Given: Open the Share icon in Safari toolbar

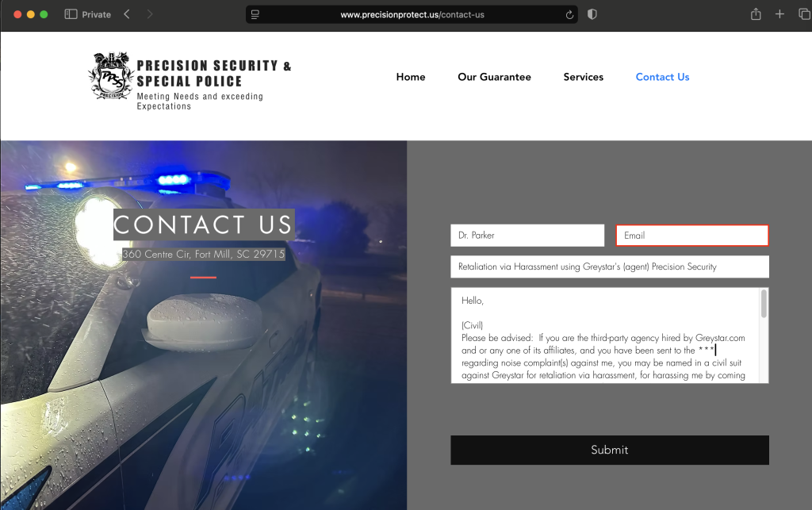Looking at the screenshot, I should pyautogui.click(x=756, y=14).
